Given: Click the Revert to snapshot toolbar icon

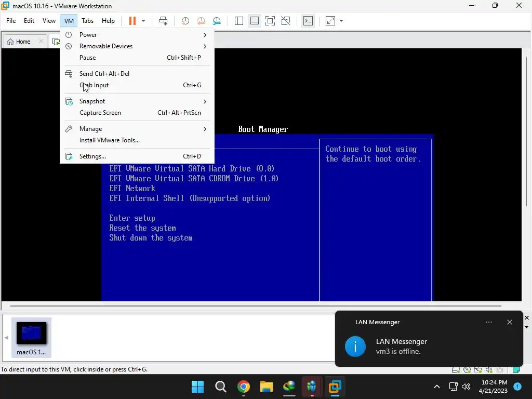Looking at the screenshot, I should click(201, 21).
